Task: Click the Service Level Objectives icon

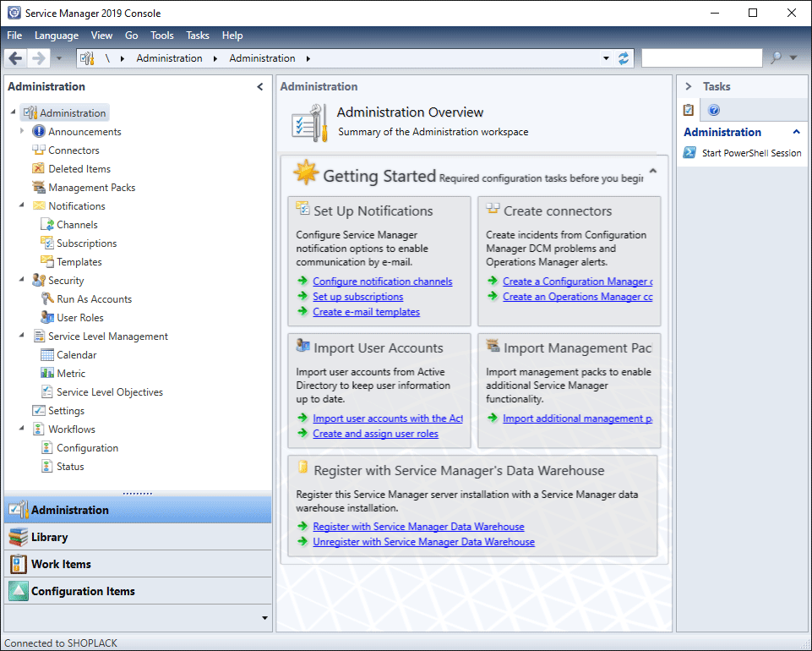Action: tap(47, 391)
